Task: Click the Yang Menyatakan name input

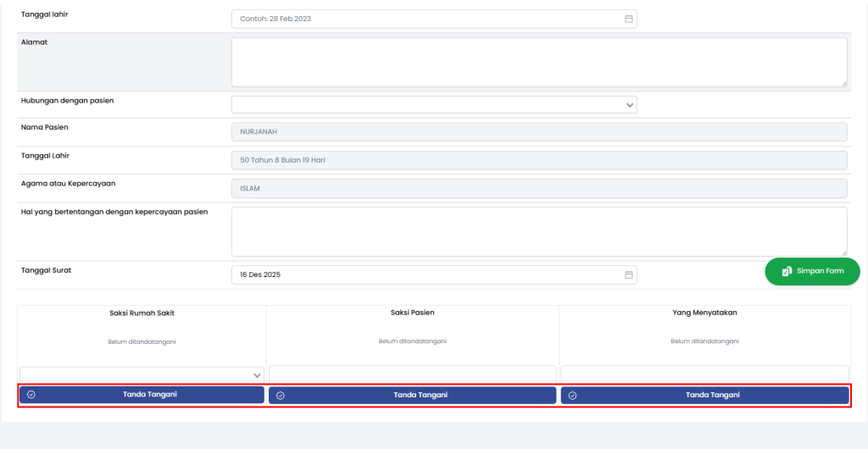Action: pos(704,374)
